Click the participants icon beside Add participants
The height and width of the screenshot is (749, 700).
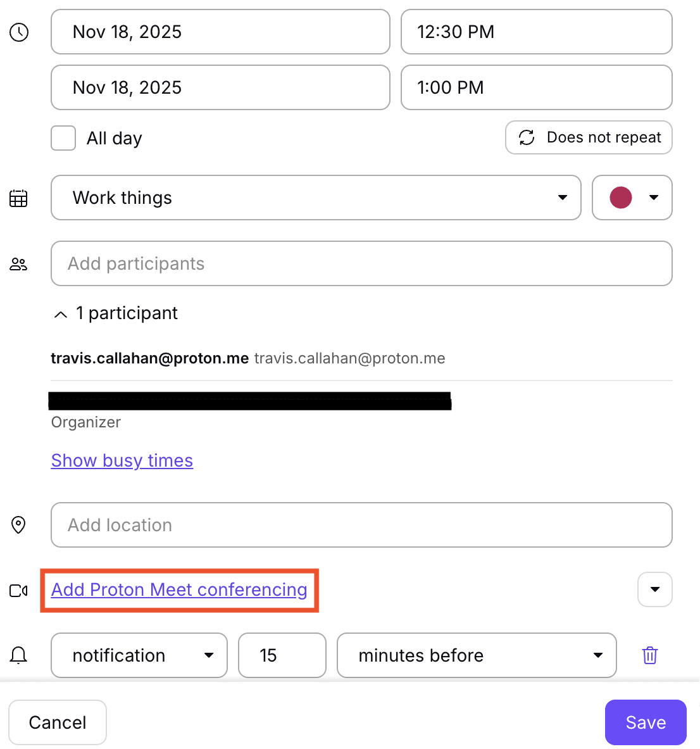pos(18,264)
